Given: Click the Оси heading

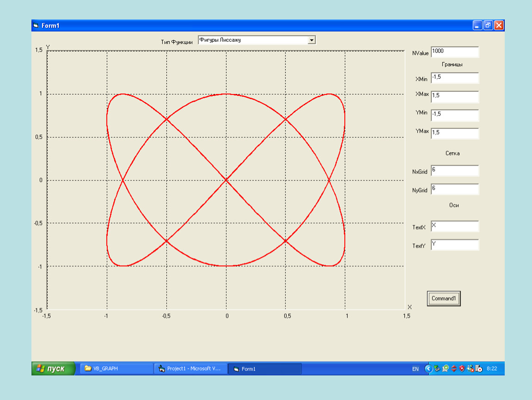Looking at the screenshot, I should pyautogui.click(x=454, y=206).
